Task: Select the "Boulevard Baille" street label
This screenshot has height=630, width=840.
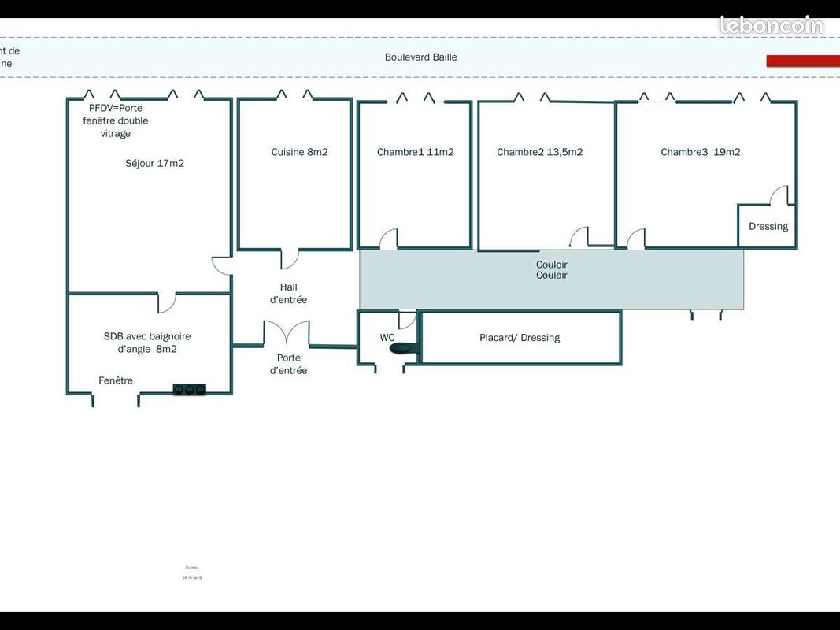Action: click(421, 57)
